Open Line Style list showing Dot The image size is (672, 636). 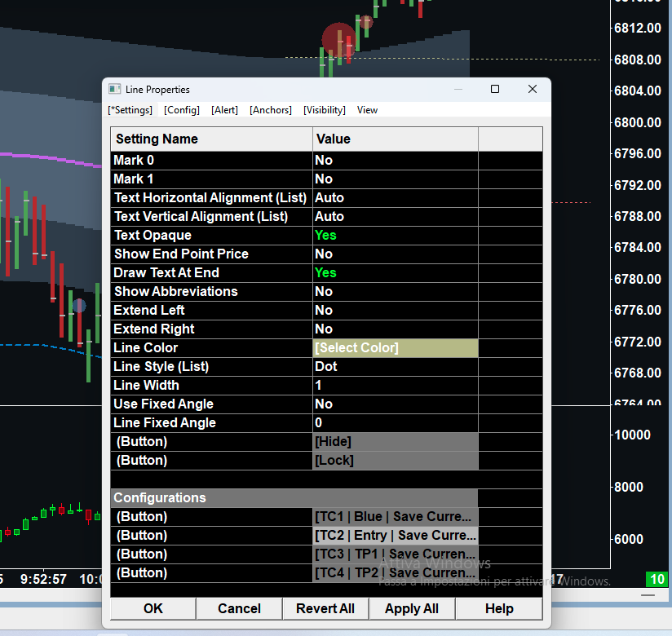click(x=396, y=367)
